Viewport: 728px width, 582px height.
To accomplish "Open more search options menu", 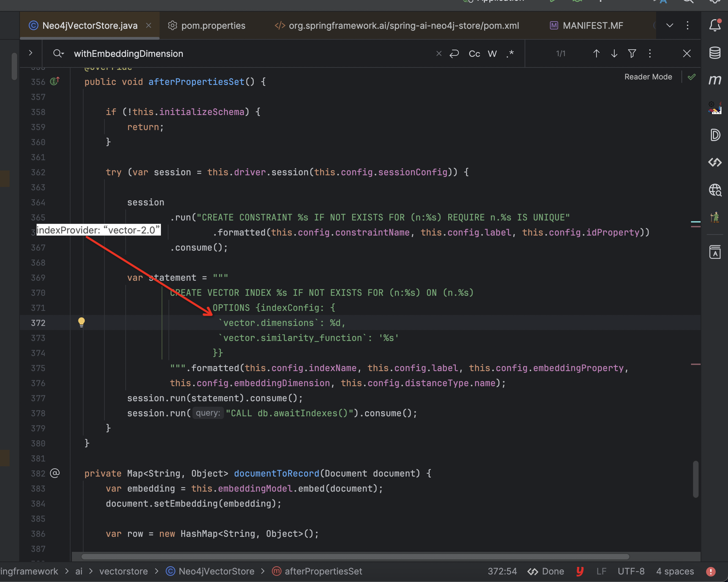I will (x=650, y=54).
